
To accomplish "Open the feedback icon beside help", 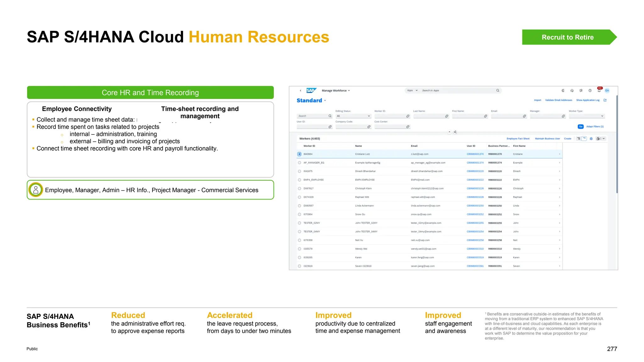I will click(581, 90).
